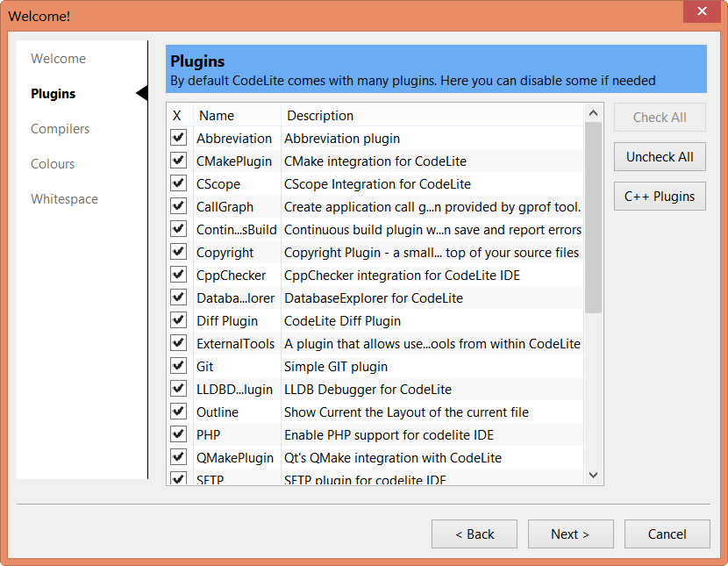Click the plugin list scrollbar thumb

point(593,218)
